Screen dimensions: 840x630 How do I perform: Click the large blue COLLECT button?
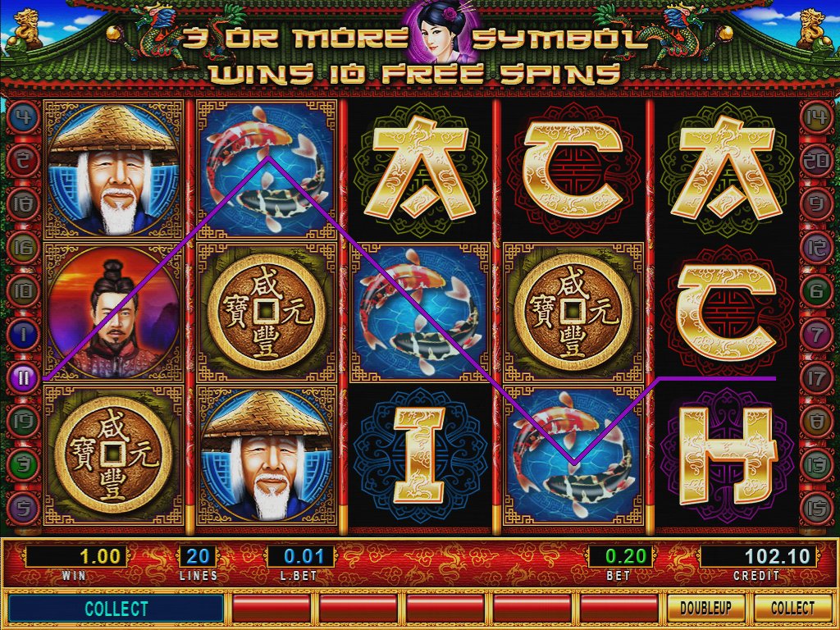(x=116, y=609)
